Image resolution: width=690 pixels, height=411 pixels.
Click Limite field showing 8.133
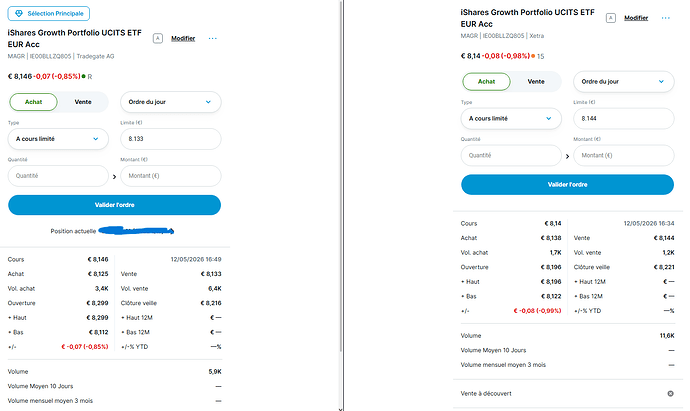171,139
